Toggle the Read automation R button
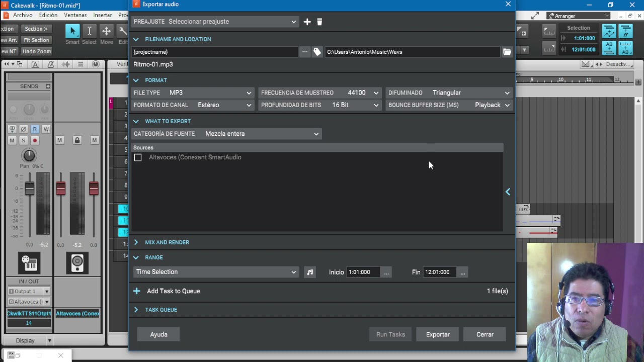Viewport: 644px width, 362px height. coord(35,129)
